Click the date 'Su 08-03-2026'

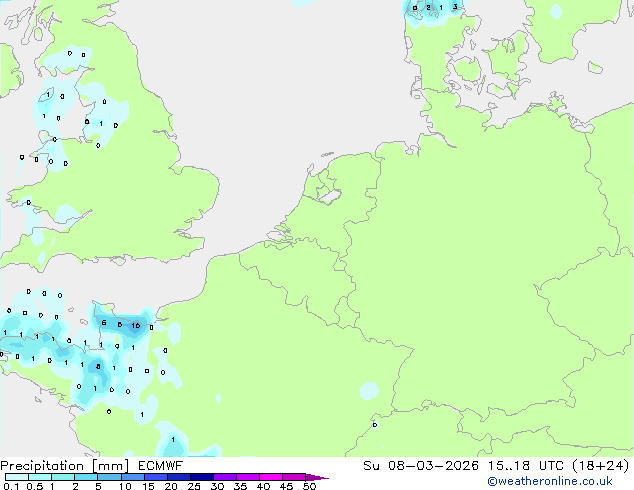coord(421,466)
